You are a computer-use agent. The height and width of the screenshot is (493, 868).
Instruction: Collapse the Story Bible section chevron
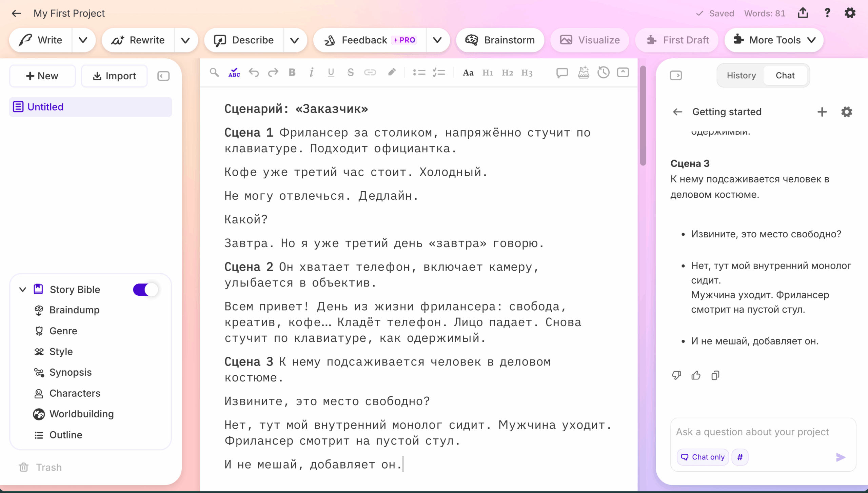pyautogui.click(x=23, y=290)
